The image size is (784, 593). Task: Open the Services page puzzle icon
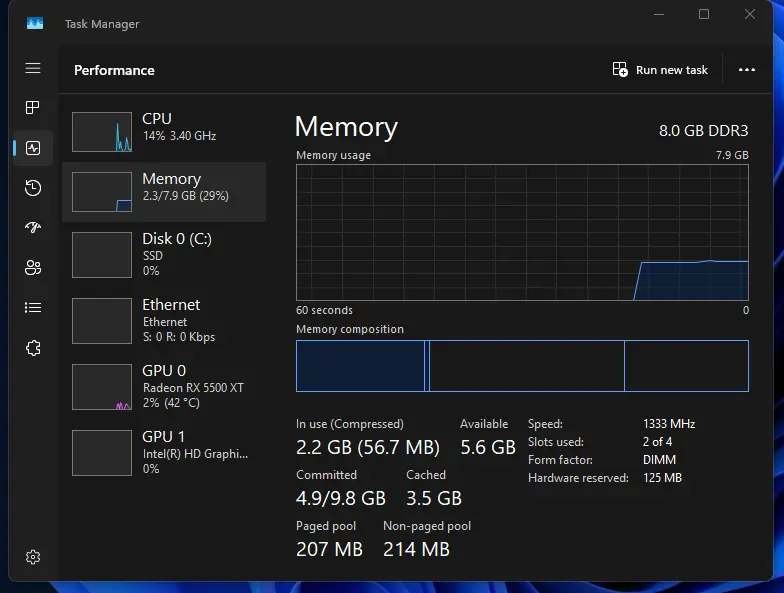33,348
